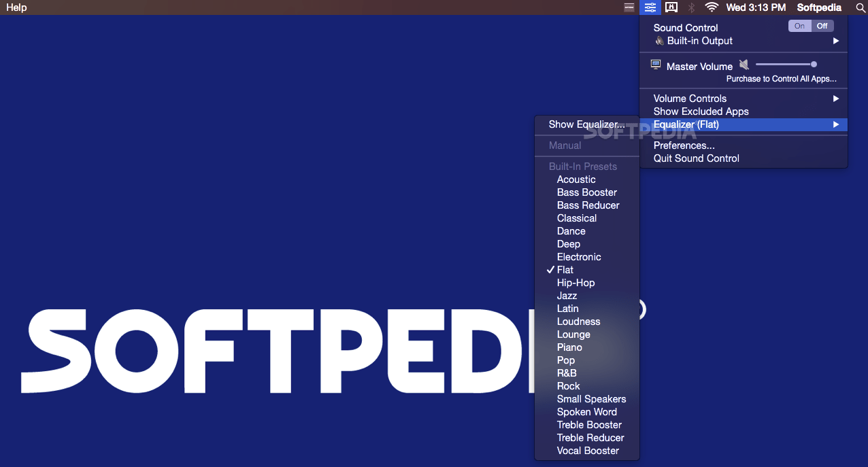This screenshot has width=868, height=467.
Task: Click Purchase to Control All Apps link
Action: point(782,79)
